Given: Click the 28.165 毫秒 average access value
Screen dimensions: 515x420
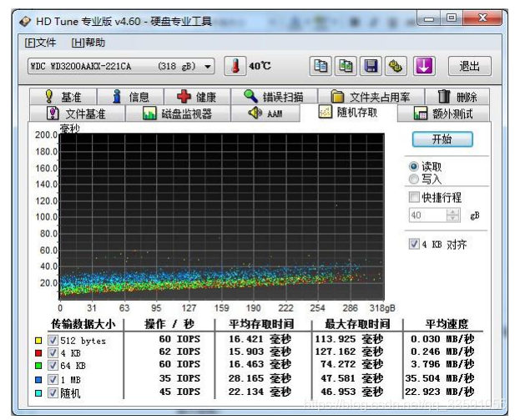Looking at the screenshot, I should 260,378.
